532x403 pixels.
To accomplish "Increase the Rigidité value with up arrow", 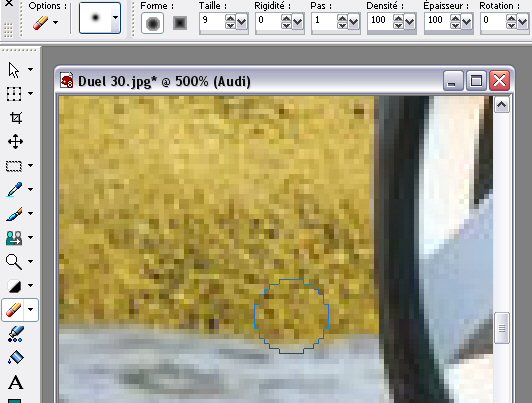I will pos(286,19).
